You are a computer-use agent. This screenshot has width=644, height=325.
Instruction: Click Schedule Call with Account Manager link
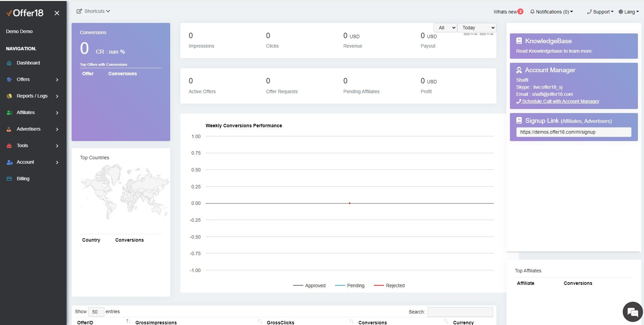tap(558, 101)
